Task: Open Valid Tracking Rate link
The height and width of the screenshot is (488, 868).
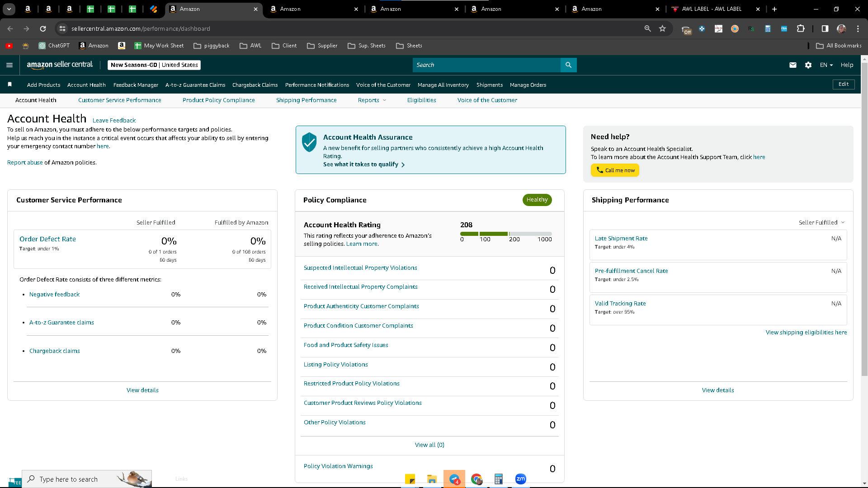Action: (x=620, y=304)
